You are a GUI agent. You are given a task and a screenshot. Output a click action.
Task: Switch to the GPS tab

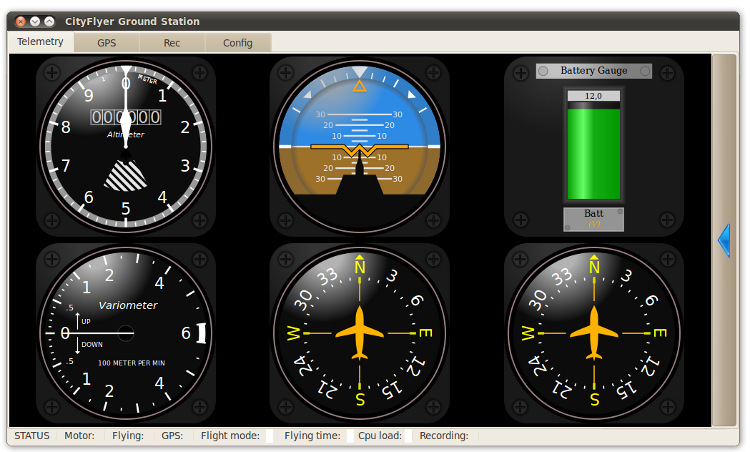point(106,43)
